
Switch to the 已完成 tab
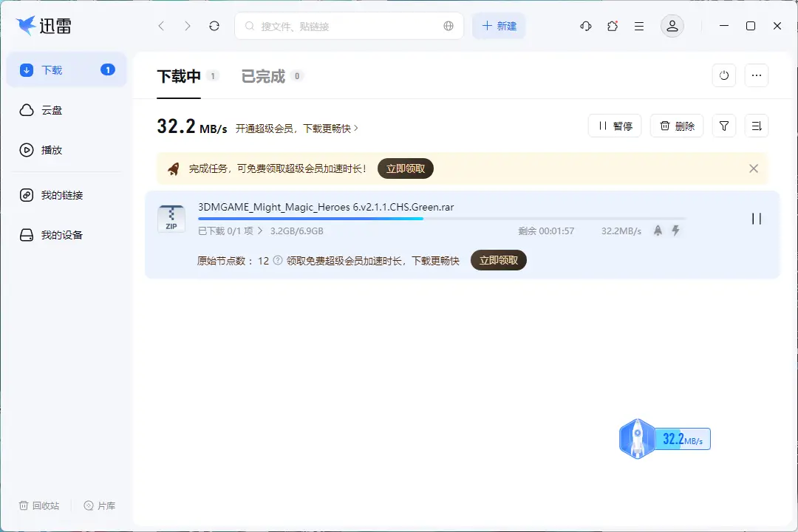point(263,76)
